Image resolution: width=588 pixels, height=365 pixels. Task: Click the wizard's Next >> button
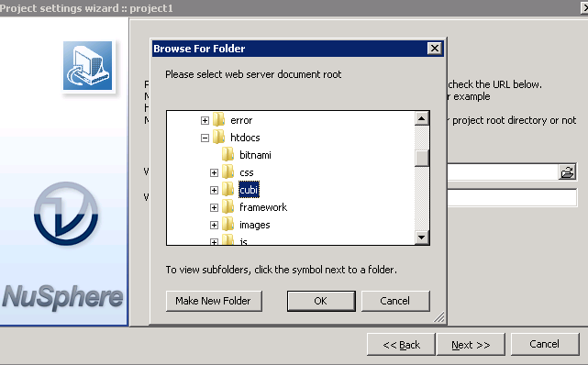click(x=471, y=345)
